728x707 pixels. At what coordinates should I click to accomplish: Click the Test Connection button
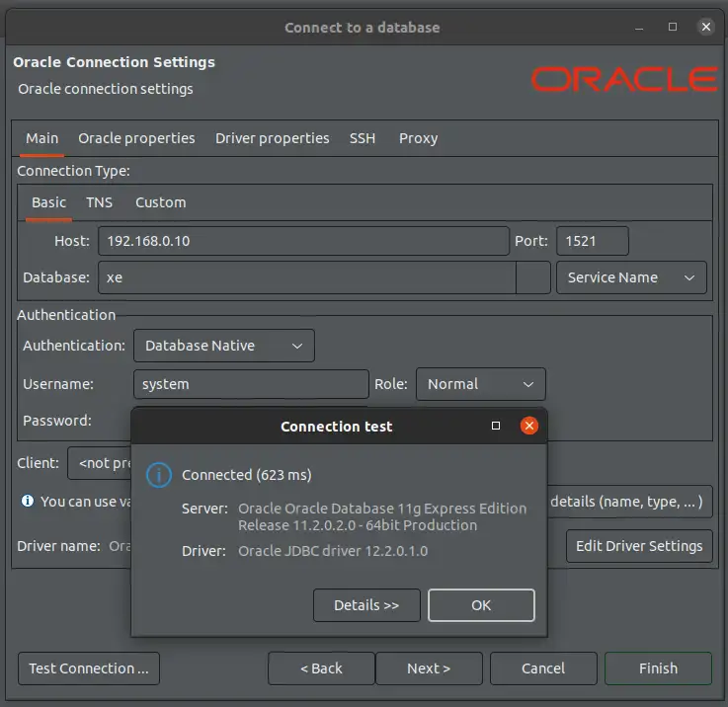point(89,668)
